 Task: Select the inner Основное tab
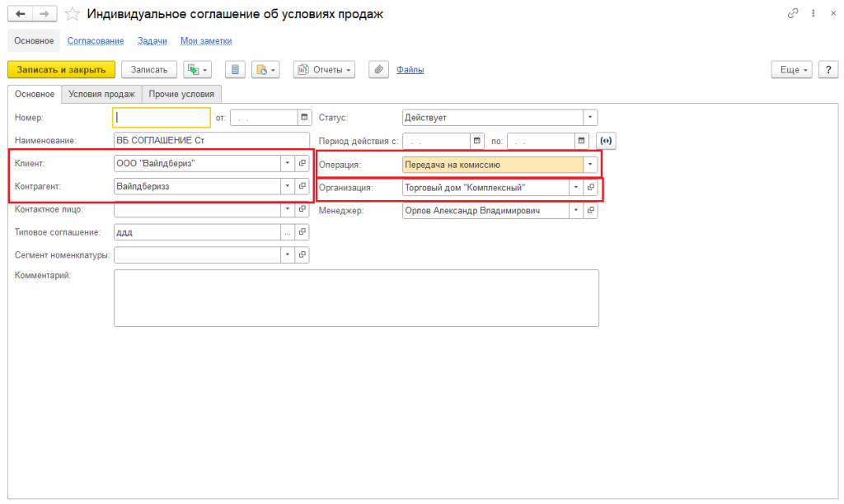click(x=35, y=94)
